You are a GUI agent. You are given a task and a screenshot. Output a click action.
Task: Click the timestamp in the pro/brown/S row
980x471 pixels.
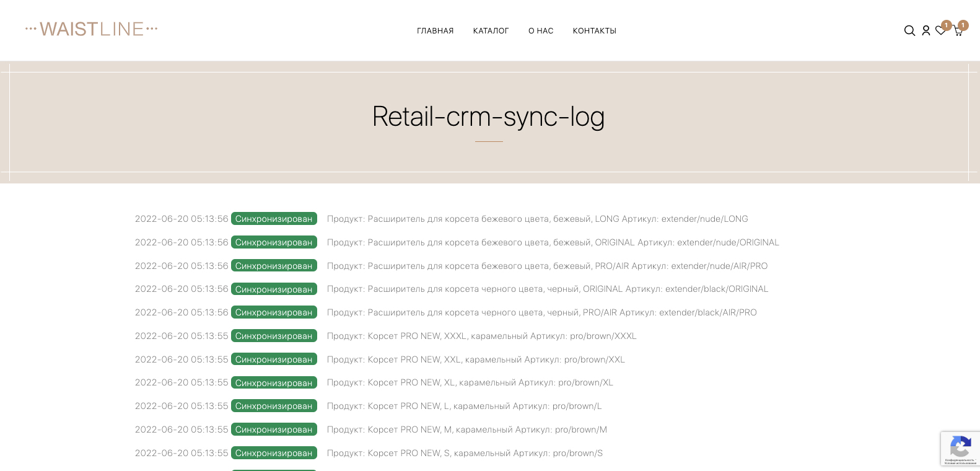[182, 453]
